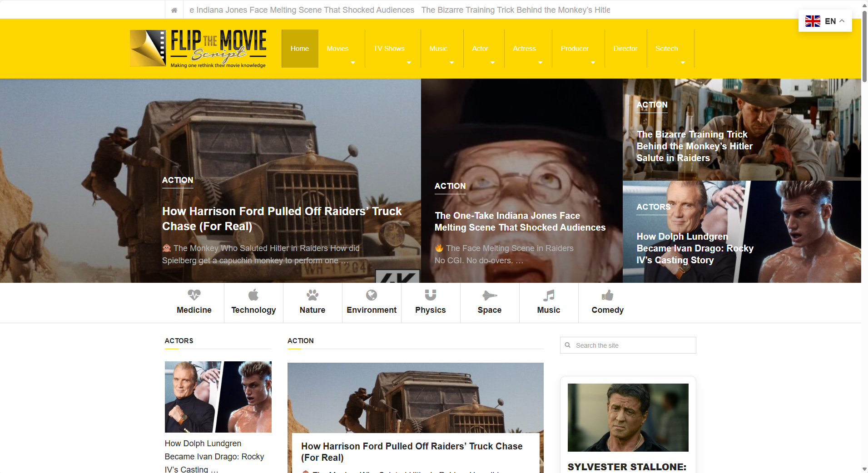Click the search magnifier icon

[x=568, y=345]
